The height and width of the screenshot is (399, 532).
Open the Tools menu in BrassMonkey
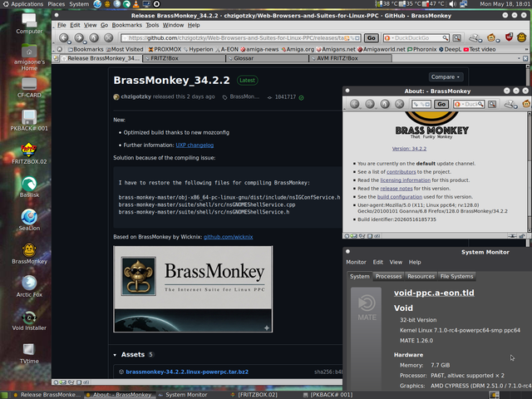152,25
